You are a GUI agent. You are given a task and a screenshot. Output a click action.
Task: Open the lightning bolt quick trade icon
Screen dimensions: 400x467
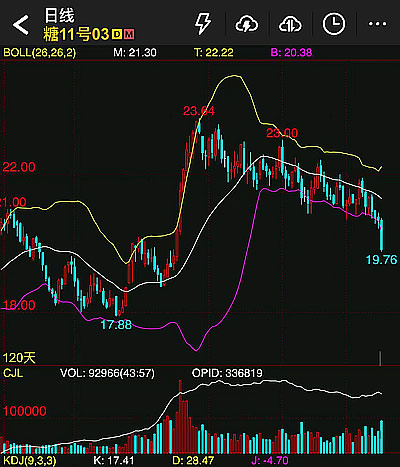[203, 24]
